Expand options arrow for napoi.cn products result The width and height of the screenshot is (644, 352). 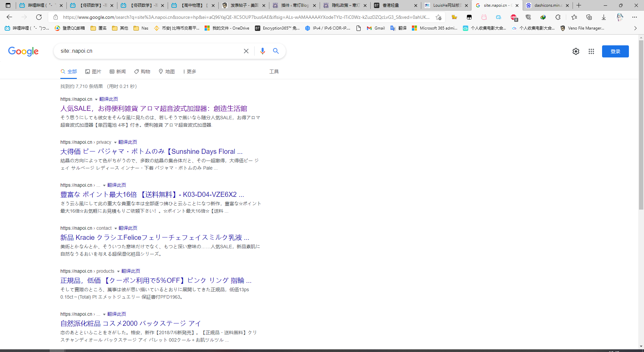coord(118,271)
